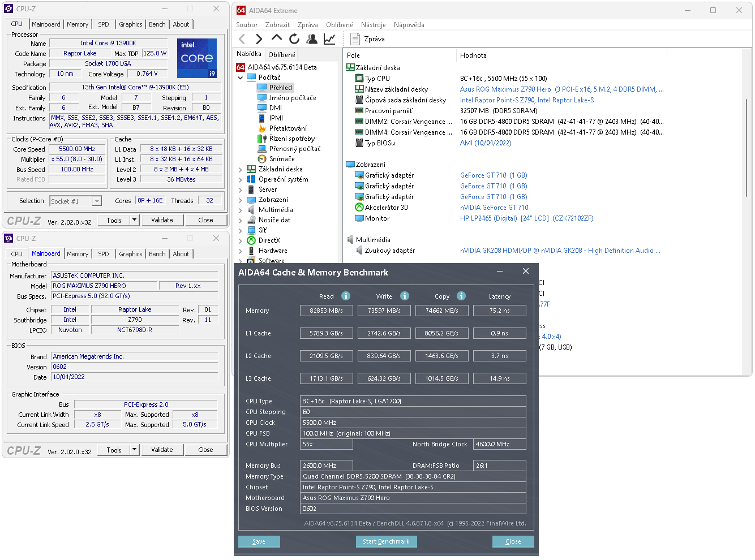The width and height of the screenshot is (755, 560).
Task: Open Bench tab in upper CPU-Z
Action: pos(157,24)
